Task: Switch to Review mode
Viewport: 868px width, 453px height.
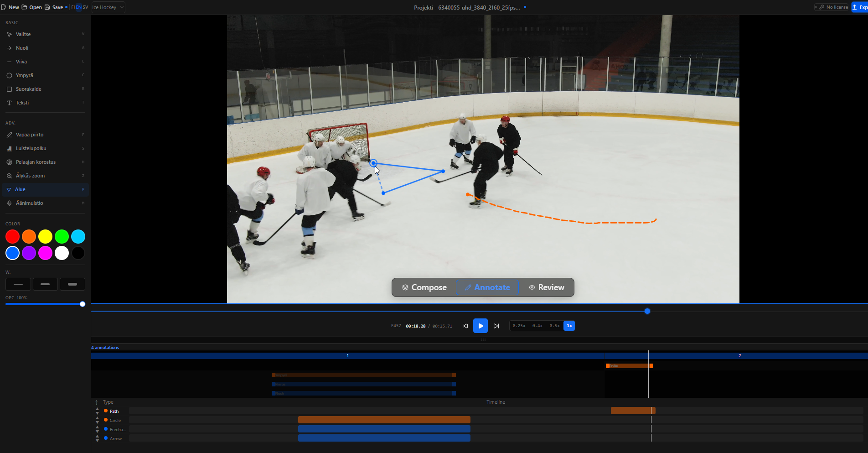Action: [x=546, y=287]
